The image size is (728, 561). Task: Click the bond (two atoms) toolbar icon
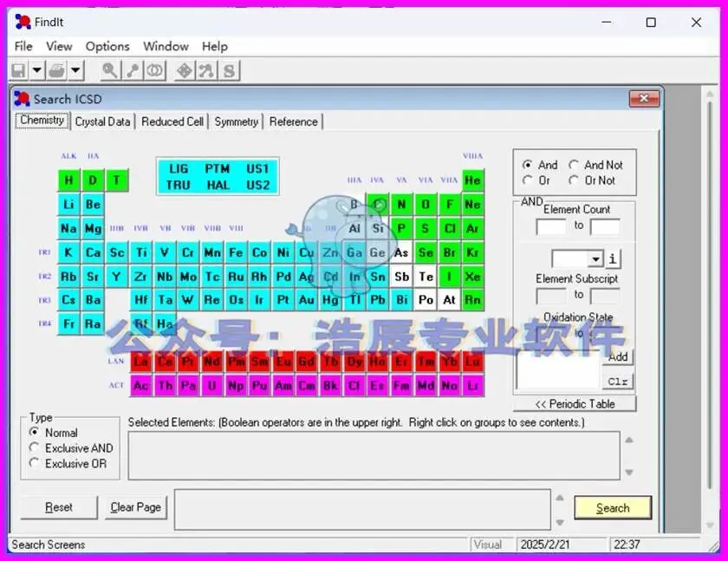click(133, 70)
